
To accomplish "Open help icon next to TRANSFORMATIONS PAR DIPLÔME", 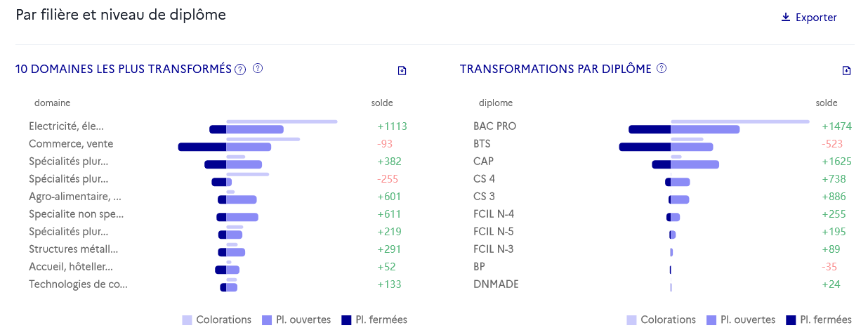I will tap(661, 68).
